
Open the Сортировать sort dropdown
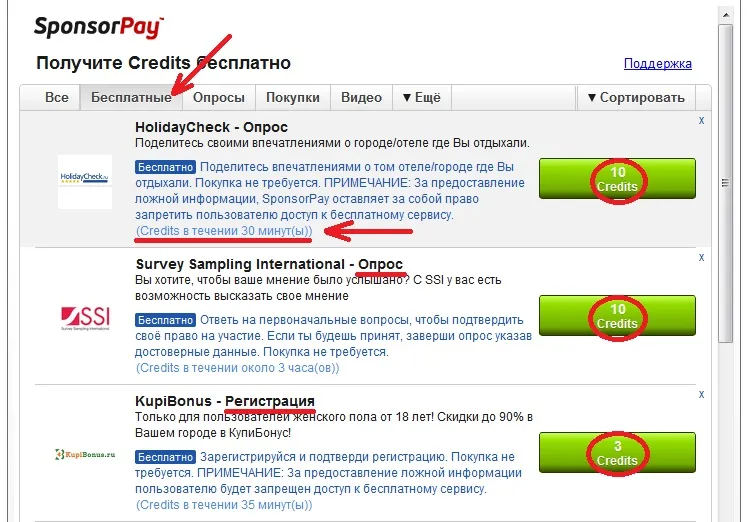(x=636, y=97)
